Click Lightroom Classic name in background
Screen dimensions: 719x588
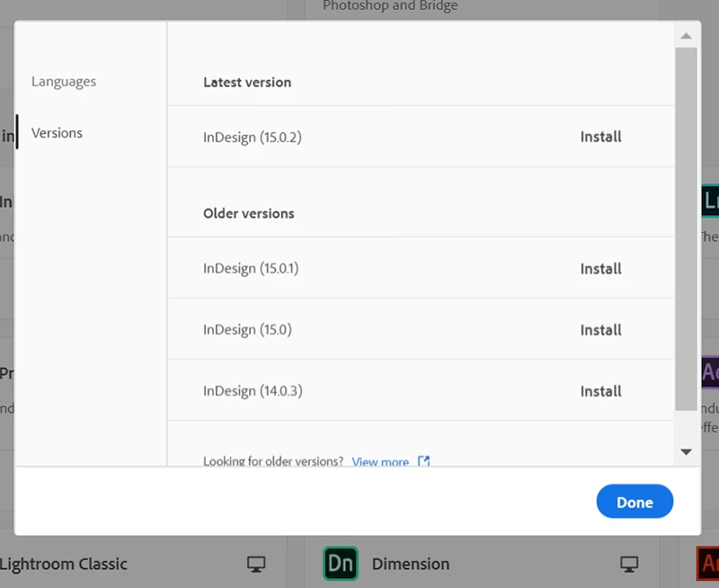63,564
